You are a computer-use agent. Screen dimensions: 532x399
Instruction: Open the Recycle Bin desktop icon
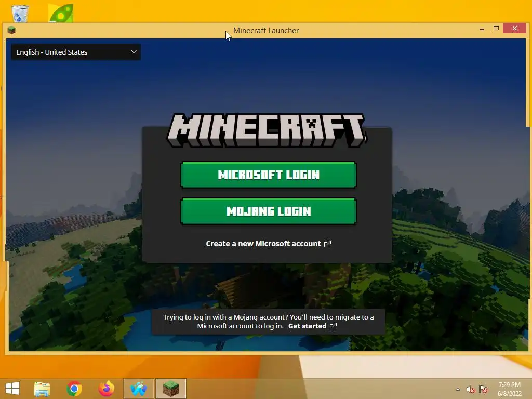tap(20, 14)
